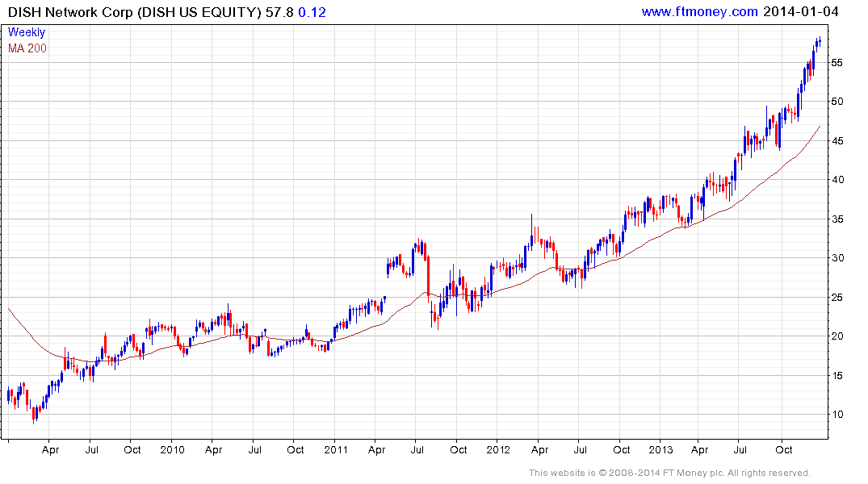
Task: Click the 20 price axis label
Action: click(x=837, y=336)
